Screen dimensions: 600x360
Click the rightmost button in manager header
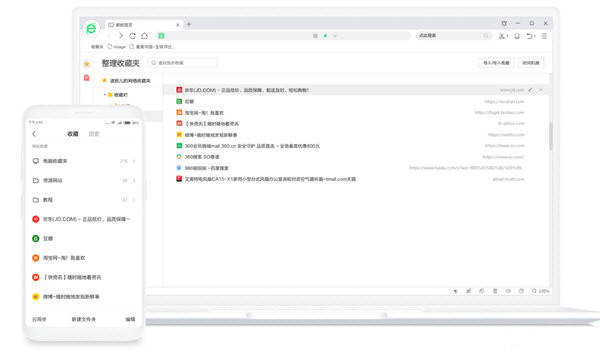pyautogui.click(x=531, y=63)
